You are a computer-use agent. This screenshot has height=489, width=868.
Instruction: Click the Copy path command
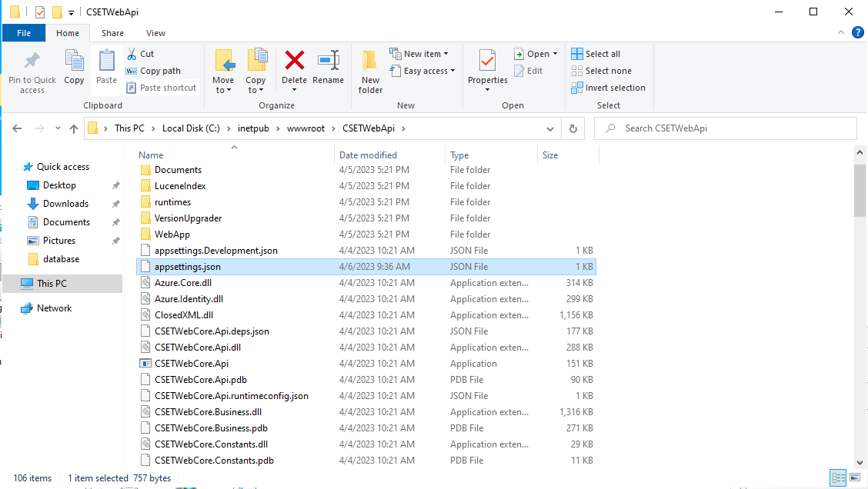[x=153, y=71]
